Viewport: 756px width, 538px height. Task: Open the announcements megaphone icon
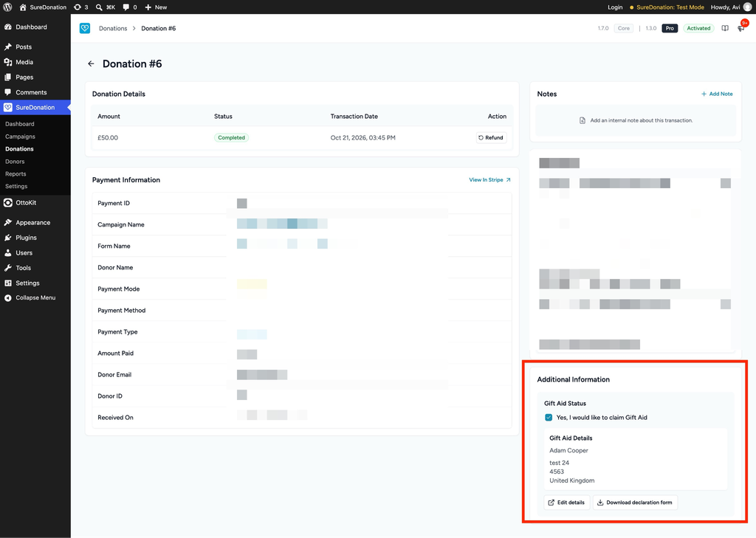pyautogui.click(x=741, y=29)
